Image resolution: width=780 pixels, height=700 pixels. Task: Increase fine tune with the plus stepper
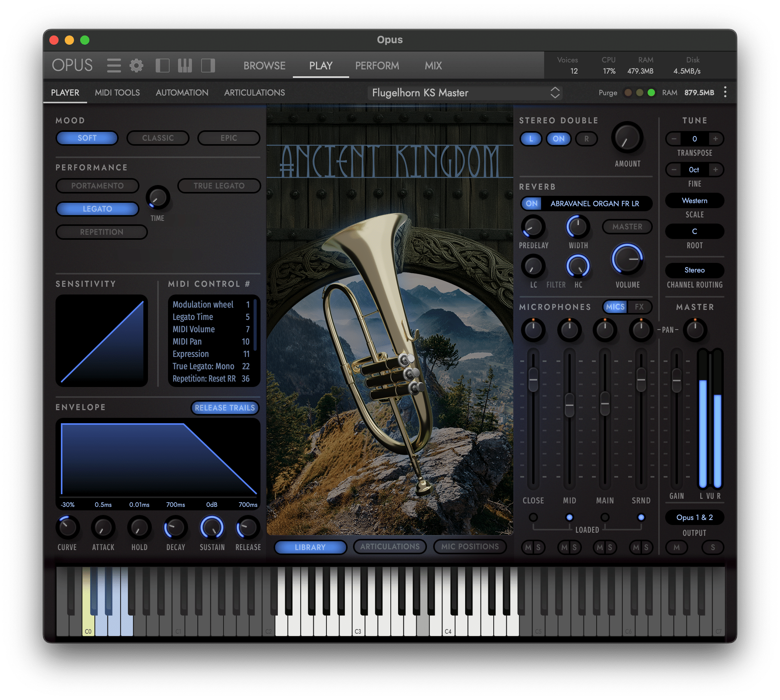(715, 170)
